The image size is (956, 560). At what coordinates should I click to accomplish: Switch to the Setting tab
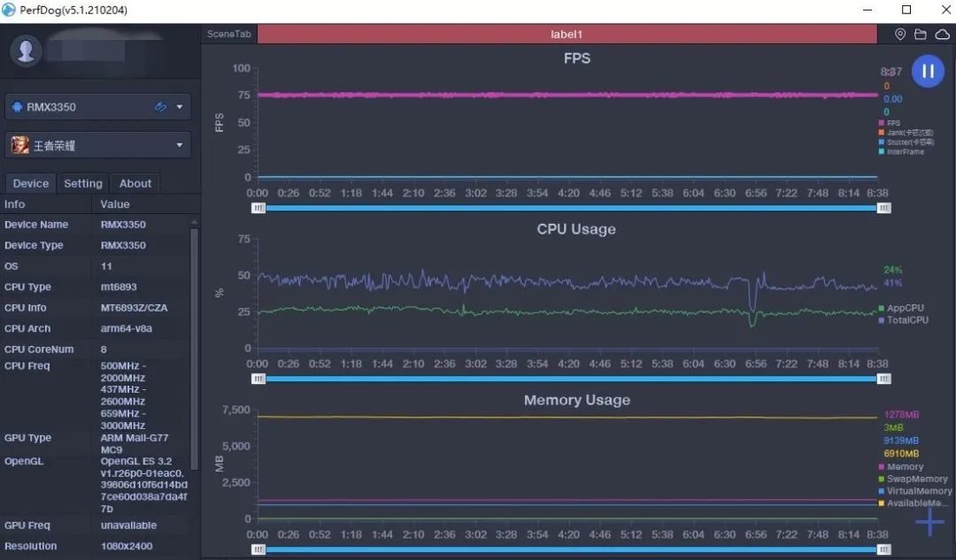[82, 183]
